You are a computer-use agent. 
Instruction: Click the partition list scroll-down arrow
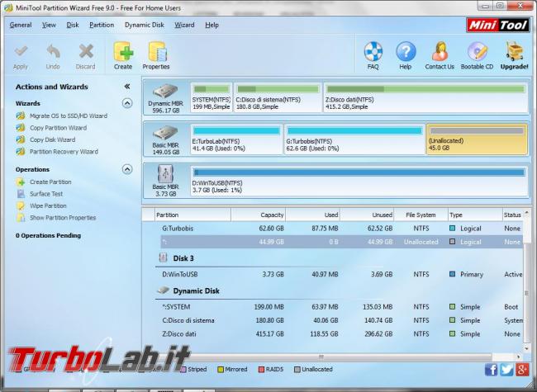pos(527,349)
